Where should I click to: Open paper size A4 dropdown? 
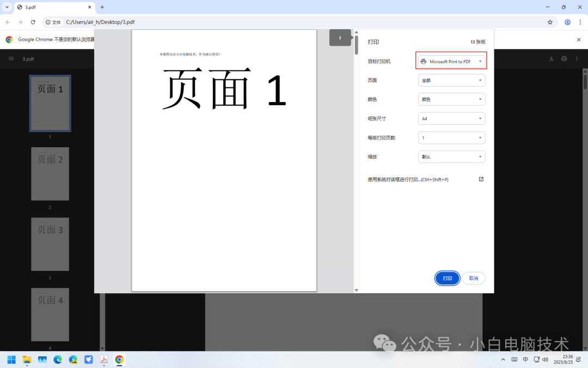coord(451,119)
